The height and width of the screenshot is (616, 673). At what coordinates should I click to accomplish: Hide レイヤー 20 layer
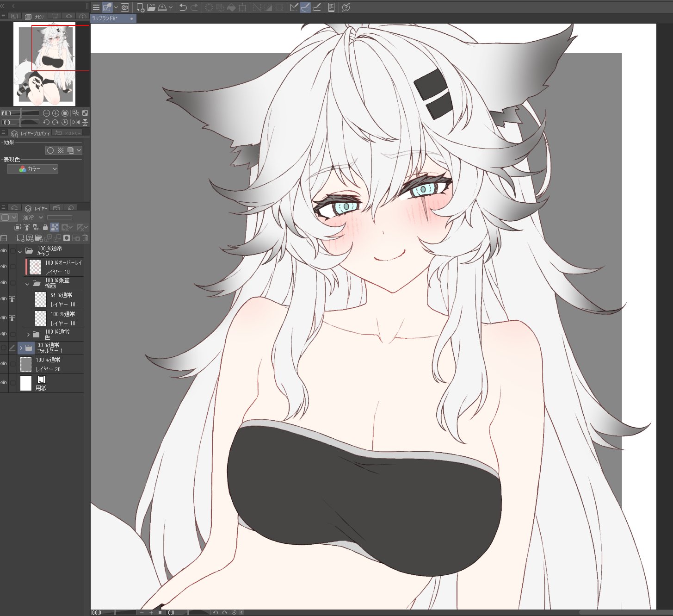pyautogui.click(x=4, y=364)
